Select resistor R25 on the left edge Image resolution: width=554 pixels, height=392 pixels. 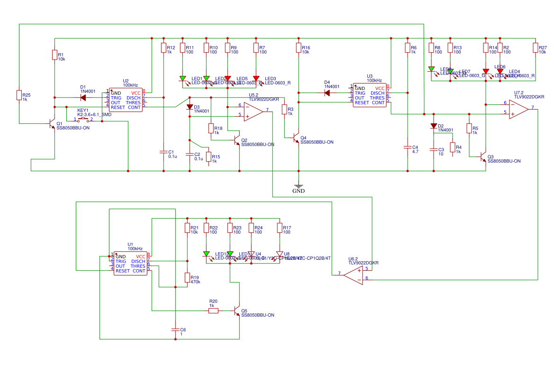(19, 95)
